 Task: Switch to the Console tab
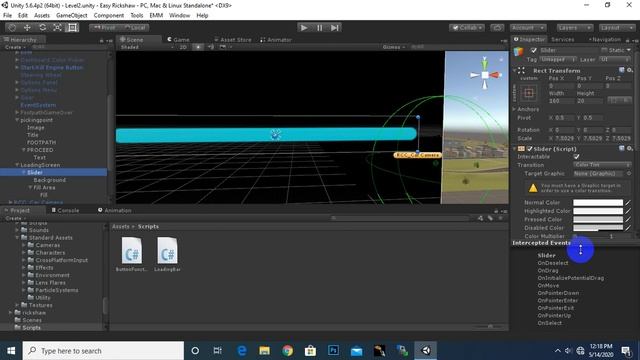[x=65, y=210]
